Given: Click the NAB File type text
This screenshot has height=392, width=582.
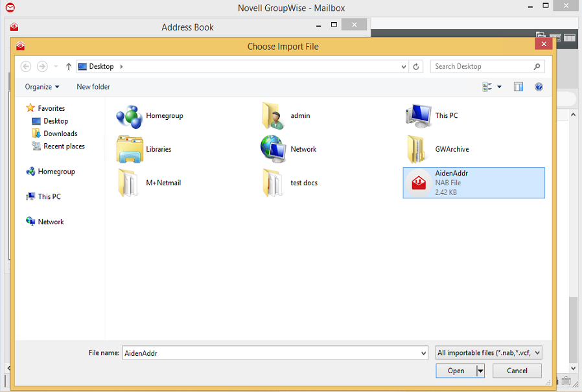Looking at the screenshot, I should coord(448,183).
